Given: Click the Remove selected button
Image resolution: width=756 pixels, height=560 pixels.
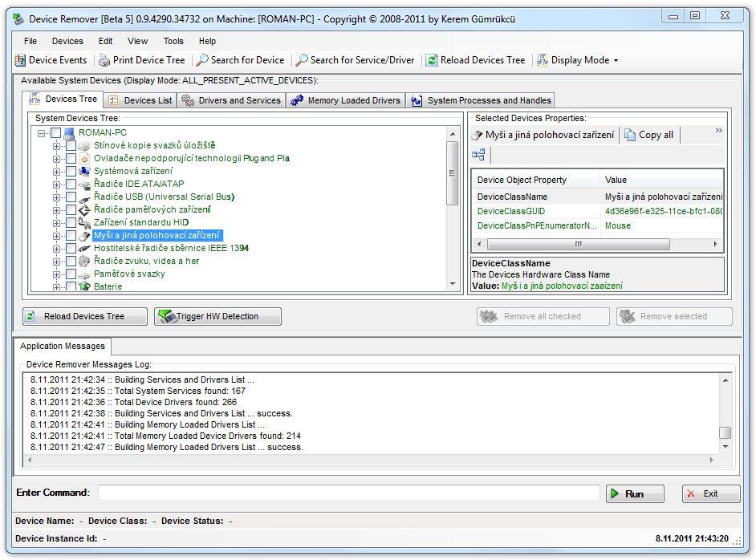Looking at the screenshot, I should coord(674,317).
